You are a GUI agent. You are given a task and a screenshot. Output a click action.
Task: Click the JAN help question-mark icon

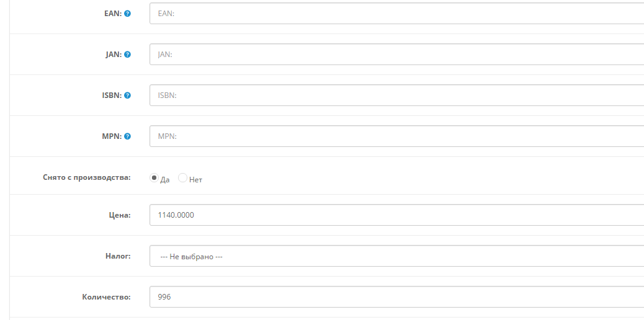coord(127,55)
